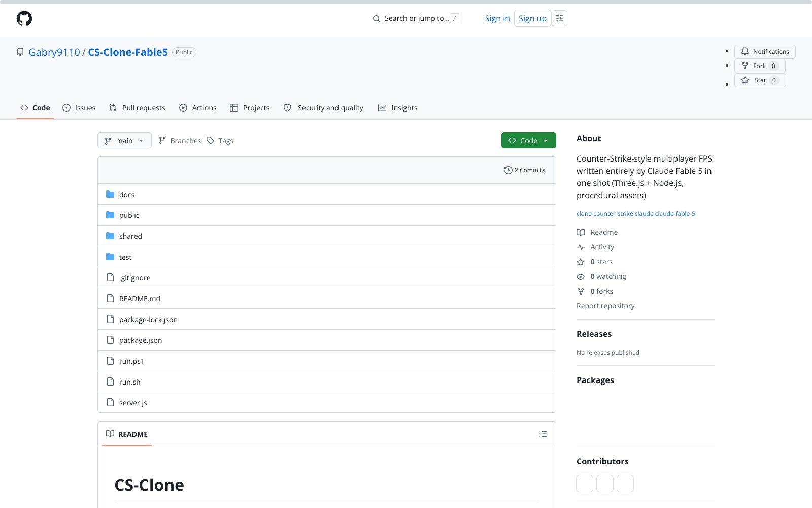Open the appearance settings icon button
This screenshot has width=812, height=508.
559,18
